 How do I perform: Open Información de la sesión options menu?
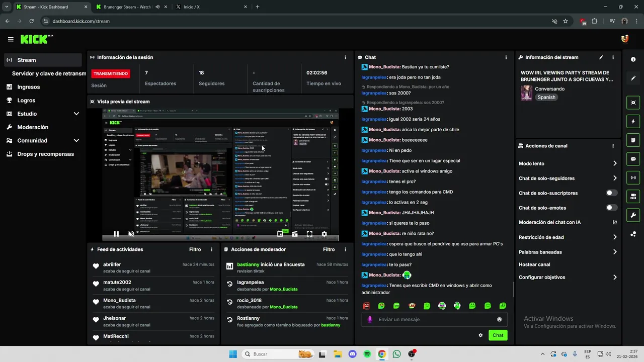click(345, 57)
